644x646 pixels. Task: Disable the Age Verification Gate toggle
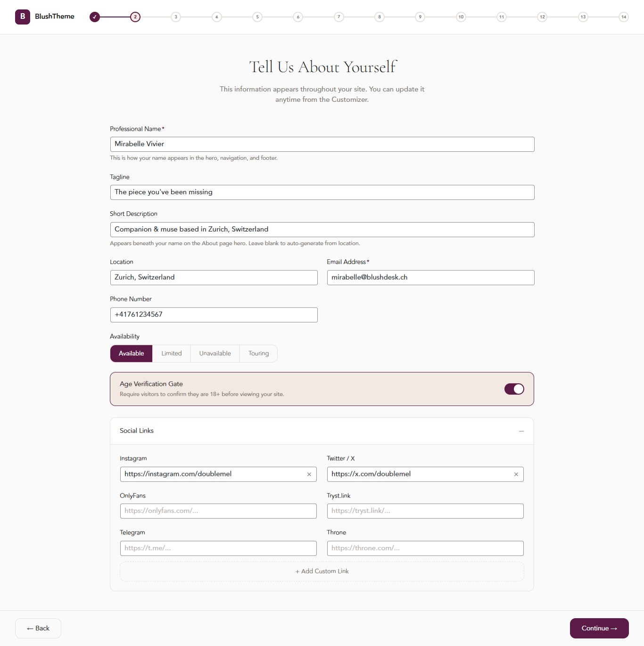(514, 389)
